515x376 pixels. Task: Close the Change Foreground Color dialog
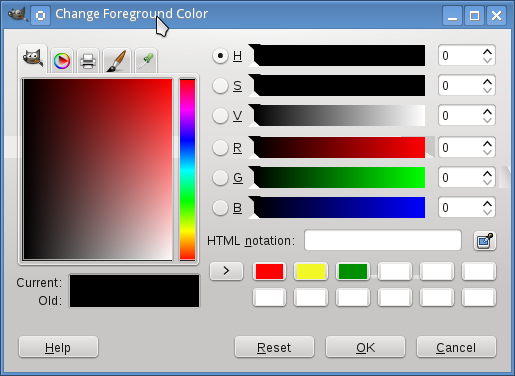pyautogui.click(x=496, y=15)
